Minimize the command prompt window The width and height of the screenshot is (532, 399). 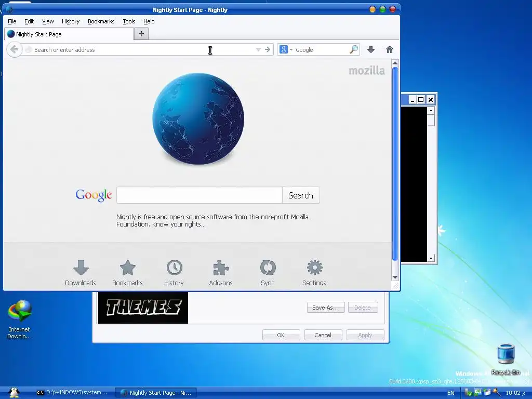coord(412,100)
